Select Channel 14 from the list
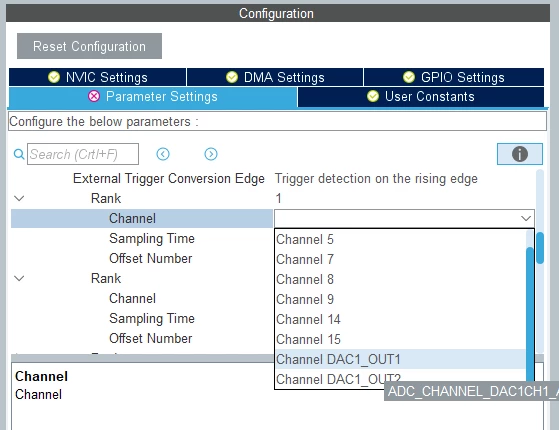 click(400, 319)
